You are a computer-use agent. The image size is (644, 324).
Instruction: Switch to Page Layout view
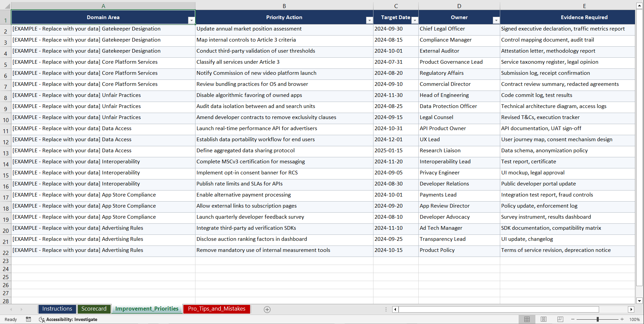point(543,319)
